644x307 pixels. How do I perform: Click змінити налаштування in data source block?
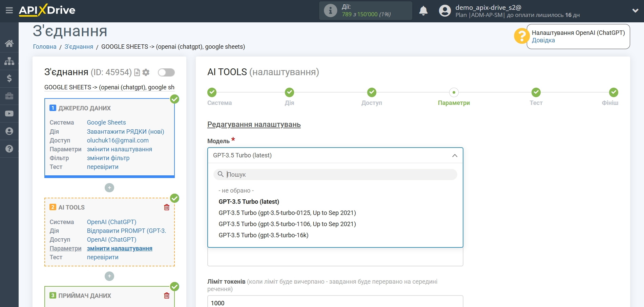point(119,149)
